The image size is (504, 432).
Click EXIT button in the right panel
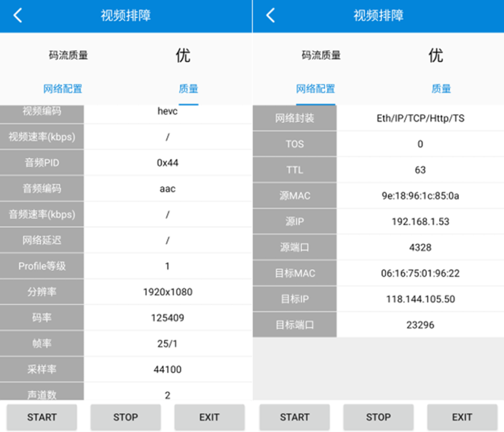(462, 417)
